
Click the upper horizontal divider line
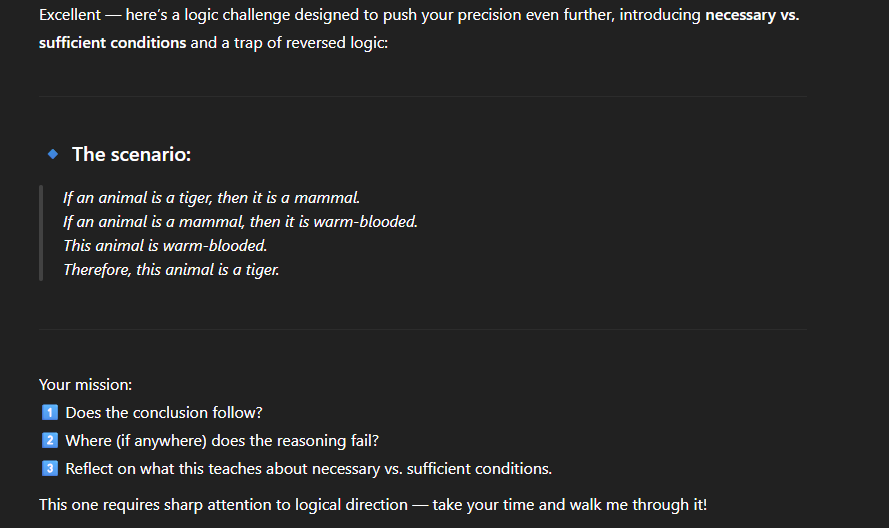coord(423,97)
